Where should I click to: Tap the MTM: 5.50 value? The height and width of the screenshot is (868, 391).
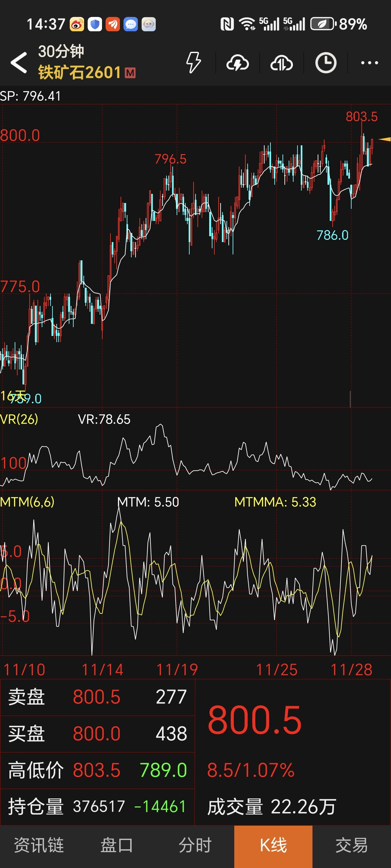(x=148, y=502)
